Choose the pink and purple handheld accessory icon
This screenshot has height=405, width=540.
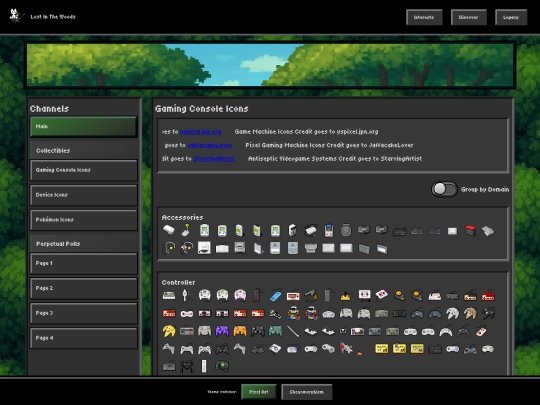click(329, 230)
